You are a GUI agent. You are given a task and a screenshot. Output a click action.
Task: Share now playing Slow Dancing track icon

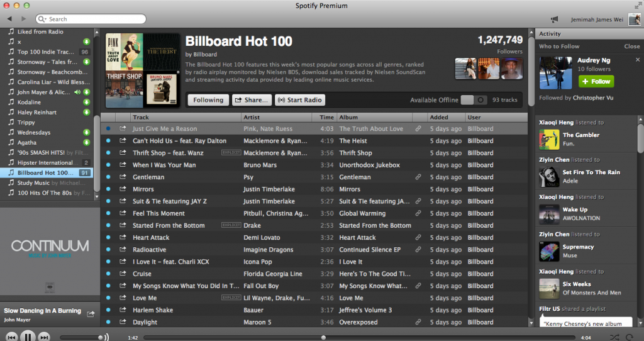[x=91, y=314]
